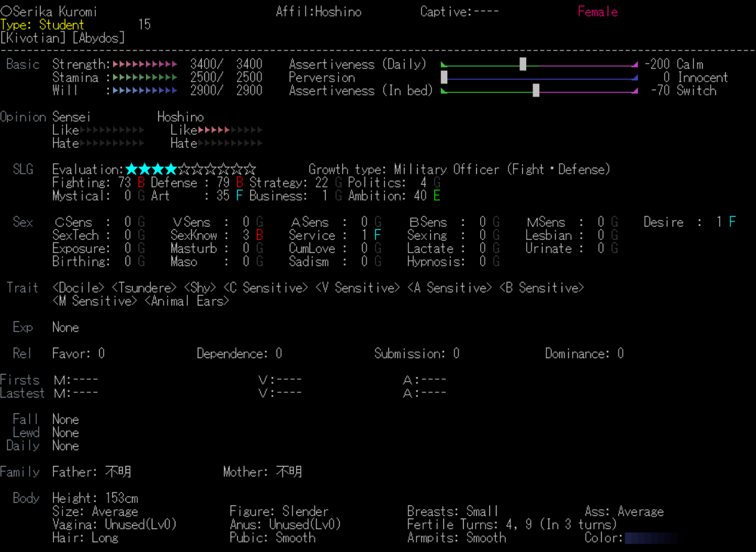
Task: Click the pink Female label
Action: click(597, 12)
